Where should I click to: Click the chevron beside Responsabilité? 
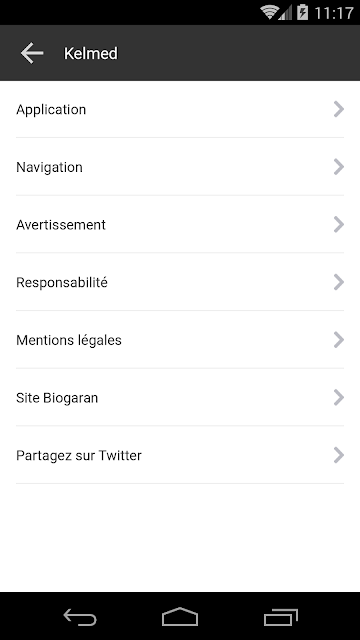(339, 282)
